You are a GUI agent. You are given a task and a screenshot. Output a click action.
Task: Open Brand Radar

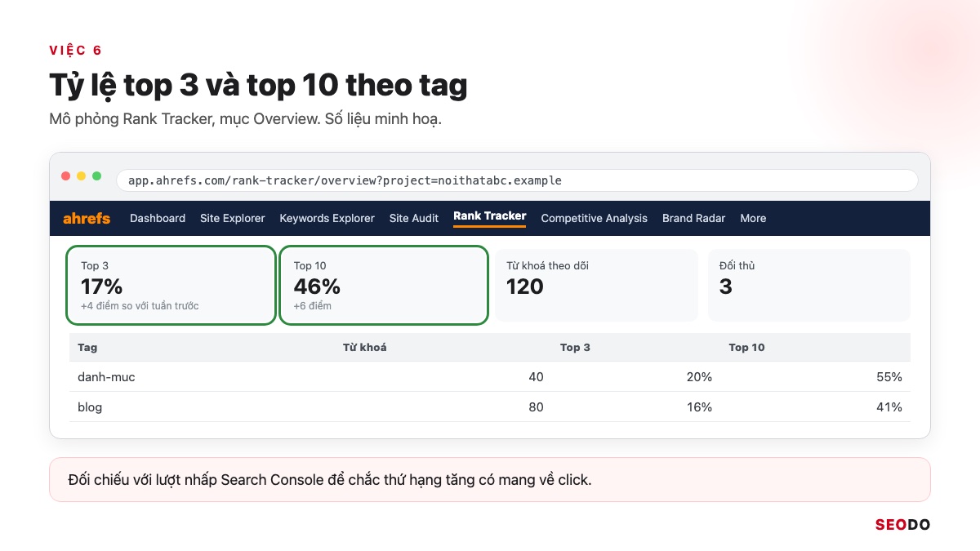tap(693, 218)
